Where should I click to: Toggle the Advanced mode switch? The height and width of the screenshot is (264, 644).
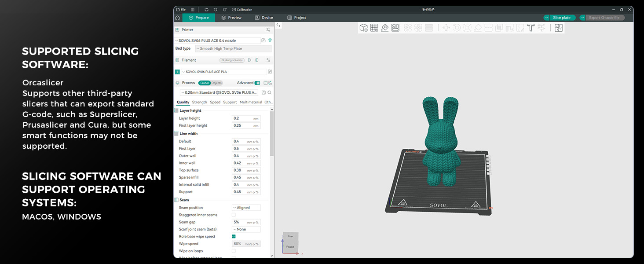point(257,83)
